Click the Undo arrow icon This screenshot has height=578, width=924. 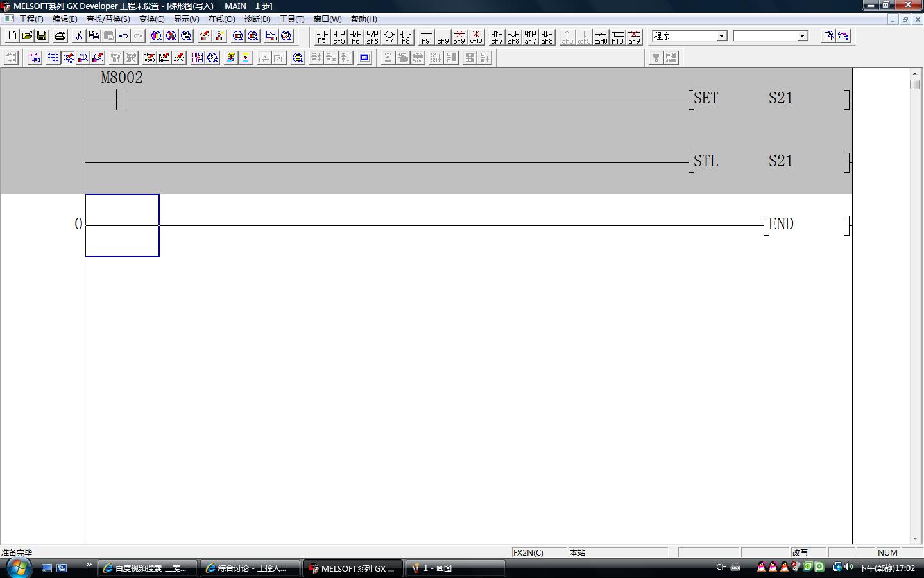tap(123, 36)
